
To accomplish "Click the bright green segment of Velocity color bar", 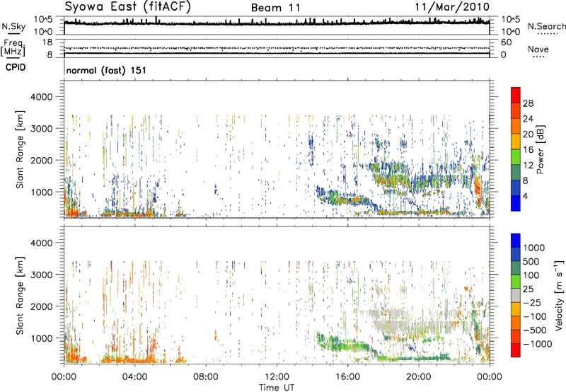I will (x=516, y=282).
